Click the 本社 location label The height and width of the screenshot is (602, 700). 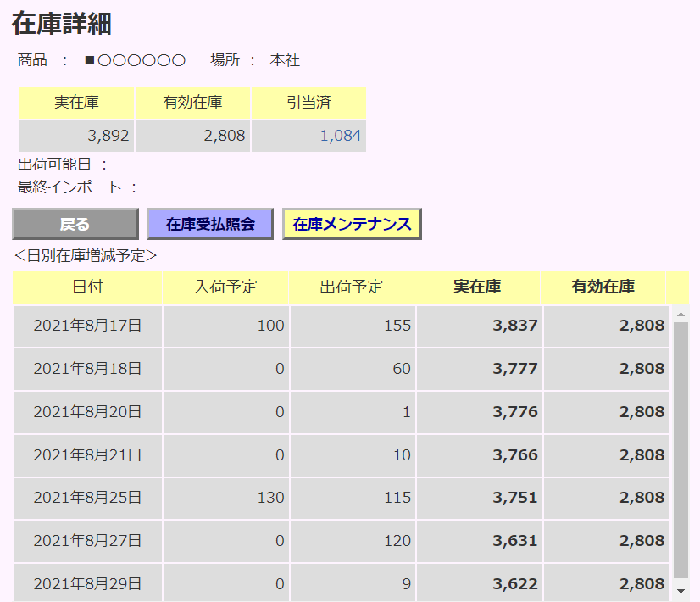285,60
